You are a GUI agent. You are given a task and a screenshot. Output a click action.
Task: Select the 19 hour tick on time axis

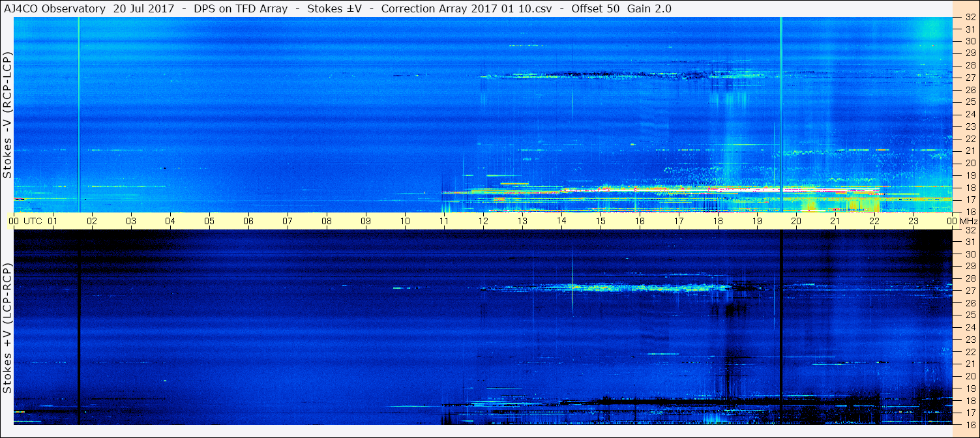tap(757, 221)
